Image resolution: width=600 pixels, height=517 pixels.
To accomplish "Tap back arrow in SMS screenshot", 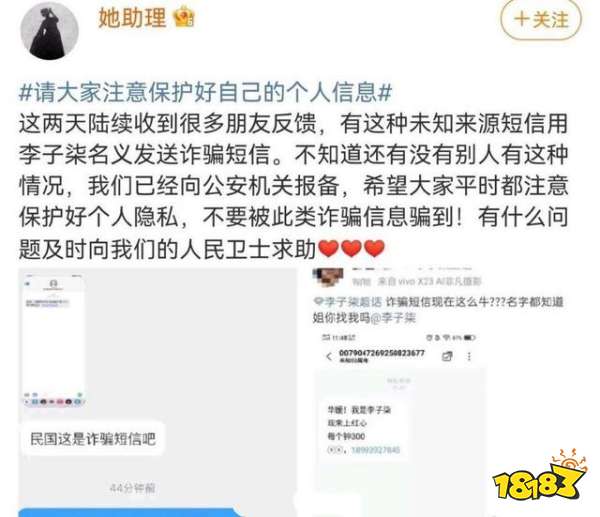I will (329, 357).
